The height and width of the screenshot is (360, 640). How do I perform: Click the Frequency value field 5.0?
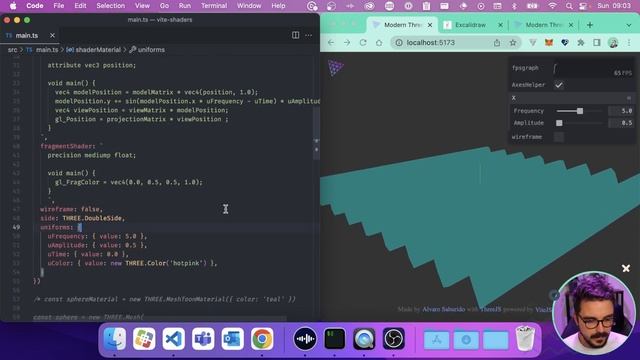(x=620, y=111)
